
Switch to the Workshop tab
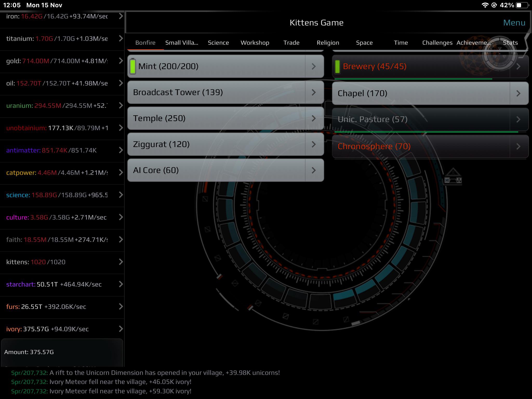255,43
